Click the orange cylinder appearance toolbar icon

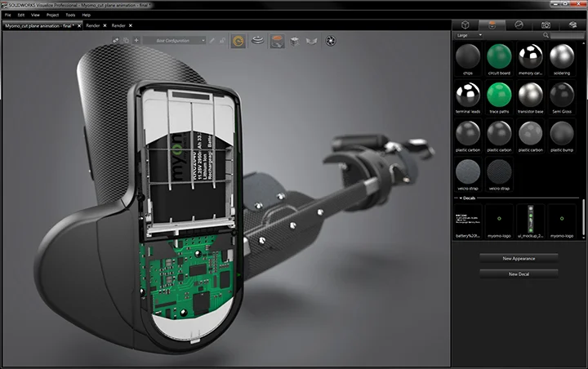pos(278,40)
